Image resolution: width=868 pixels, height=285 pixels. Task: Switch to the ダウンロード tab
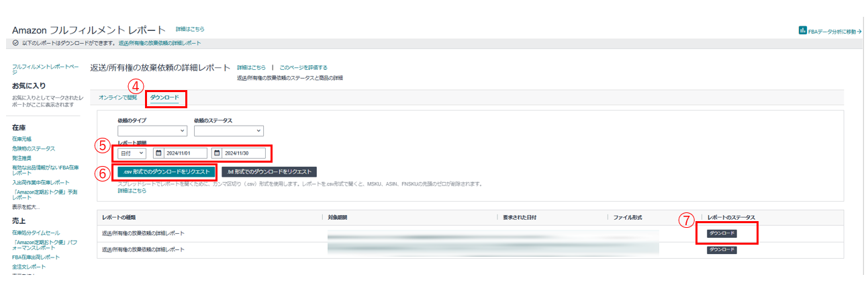point(164,97)
